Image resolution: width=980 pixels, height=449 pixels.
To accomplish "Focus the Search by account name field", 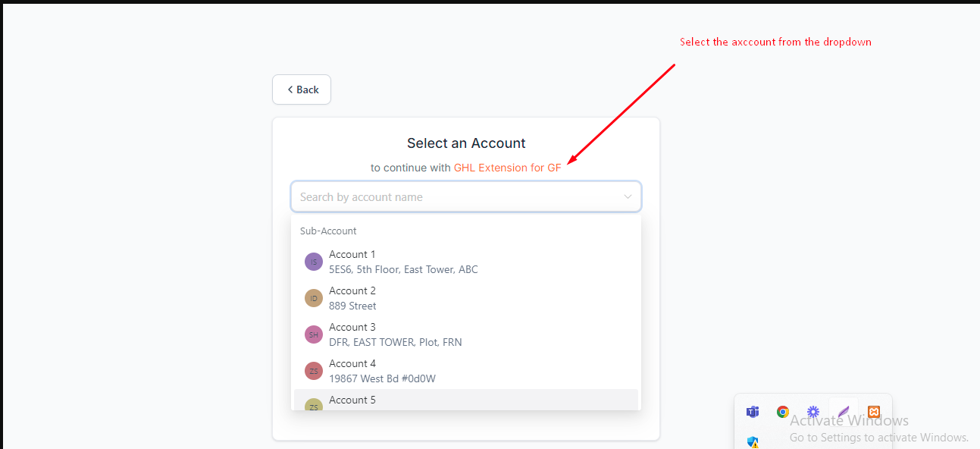I will 455,197.
